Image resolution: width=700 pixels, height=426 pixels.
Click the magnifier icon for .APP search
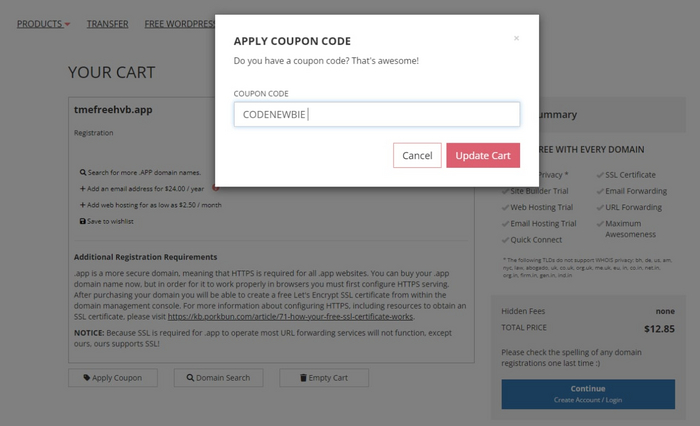point(83,173)
